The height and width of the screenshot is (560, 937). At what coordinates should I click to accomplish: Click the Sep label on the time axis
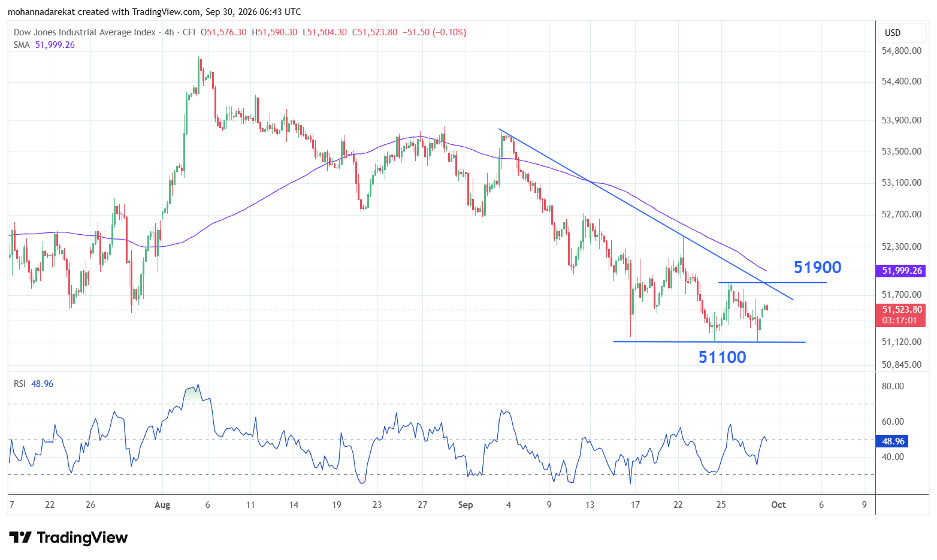(466, 505)
